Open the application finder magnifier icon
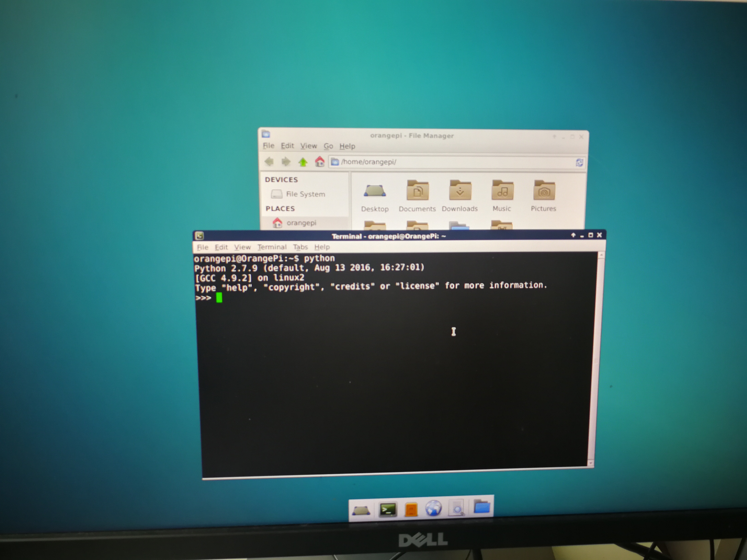This screenshot has width=747, height=560. (x=457, y=508)
